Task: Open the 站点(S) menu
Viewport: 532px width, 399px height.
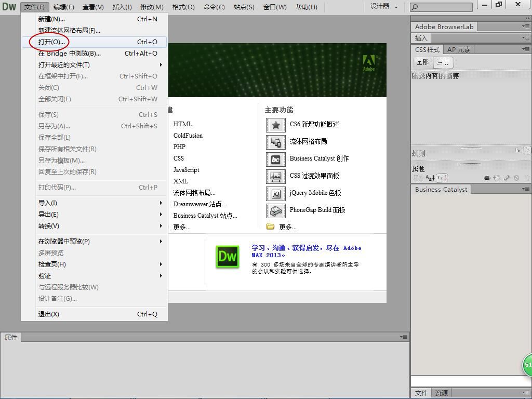Action: [x=244, y=7]
